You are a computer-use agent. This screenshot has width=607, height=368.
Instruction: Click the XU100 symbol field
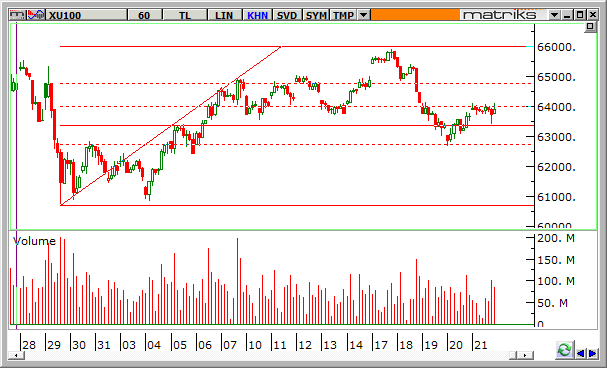pos(87,15)
